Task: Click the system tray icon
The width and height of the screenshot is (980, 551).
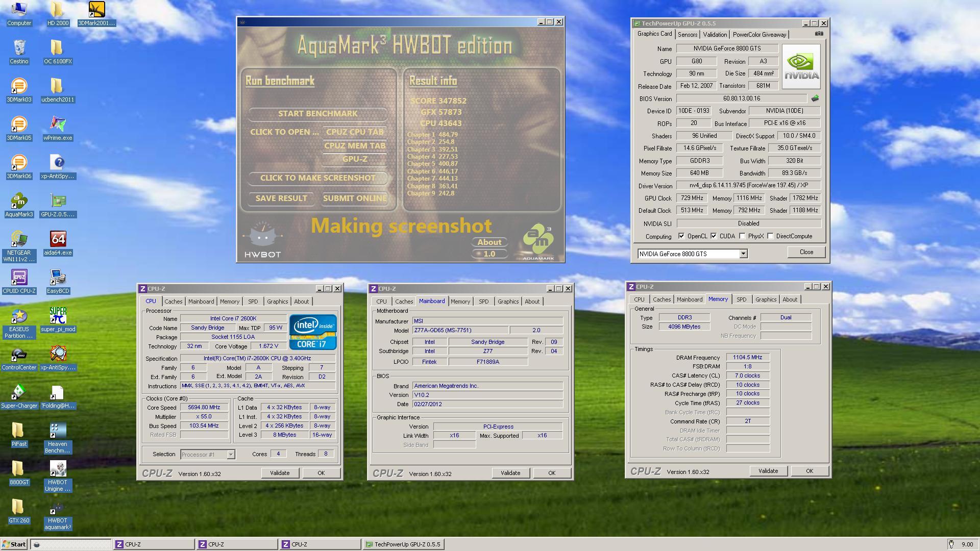Action: (x=951, y=544)
